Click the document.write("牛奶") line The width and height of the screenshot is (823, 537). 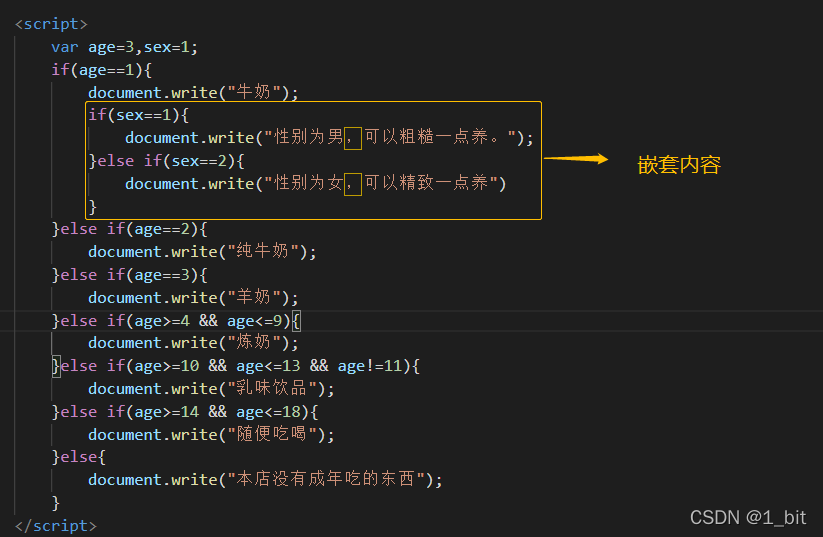click(193, 92)
